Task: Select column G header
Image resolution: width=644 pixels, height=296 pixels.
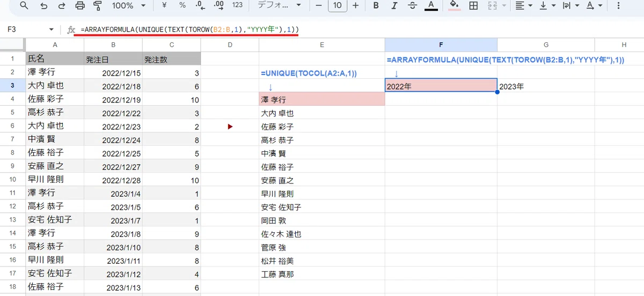Action: pyautogui.click(x=546, y=45)
